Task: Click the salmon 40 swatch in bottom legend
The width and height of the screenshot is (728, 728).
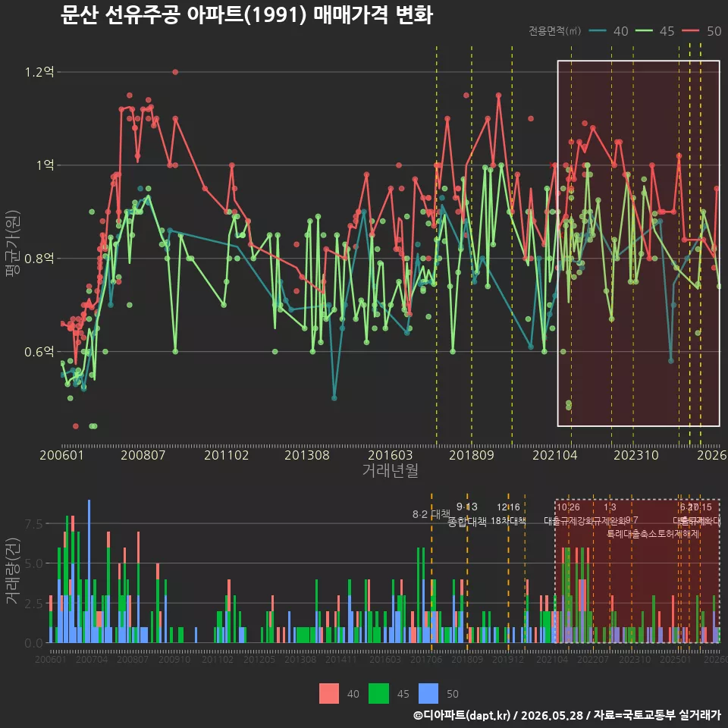Action: coord(328,694)
